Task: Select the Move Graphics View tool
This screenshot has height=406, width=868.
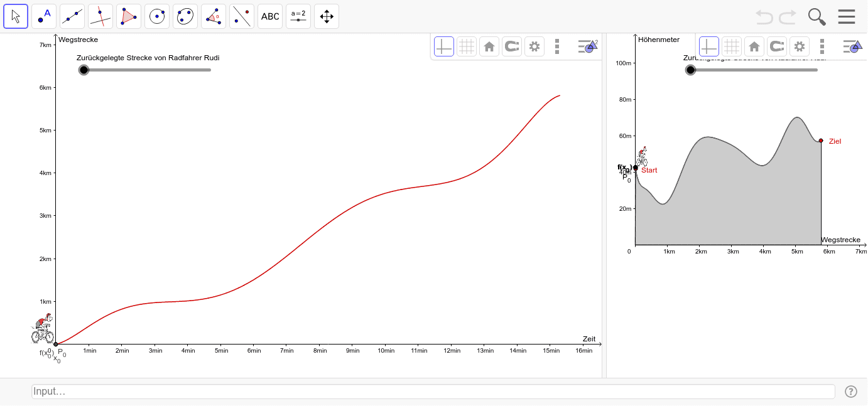Action: 327,16
